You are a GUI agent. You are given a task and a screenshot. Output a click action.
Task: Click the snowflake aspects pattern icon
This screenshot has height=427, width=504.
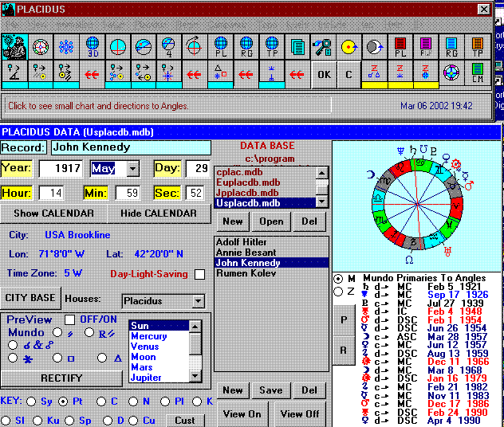coord(66,47)
